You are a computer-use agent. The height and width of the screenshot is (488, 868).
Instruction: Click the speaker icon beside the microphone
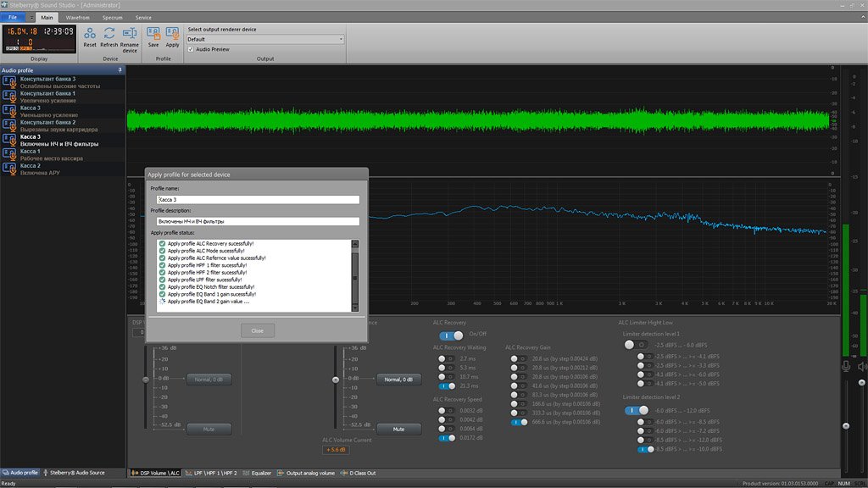pyautogui.click(x=862, y=366)
